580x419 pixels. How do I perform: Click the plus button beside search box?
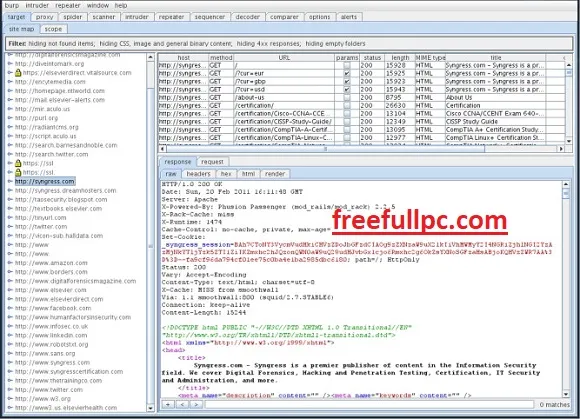pos(168,405)
